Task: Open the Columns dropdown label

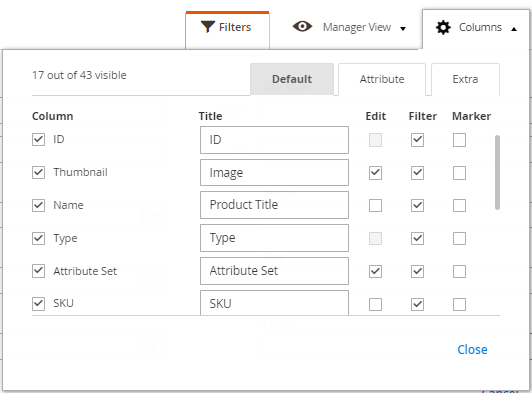Action: click(480, 27)
